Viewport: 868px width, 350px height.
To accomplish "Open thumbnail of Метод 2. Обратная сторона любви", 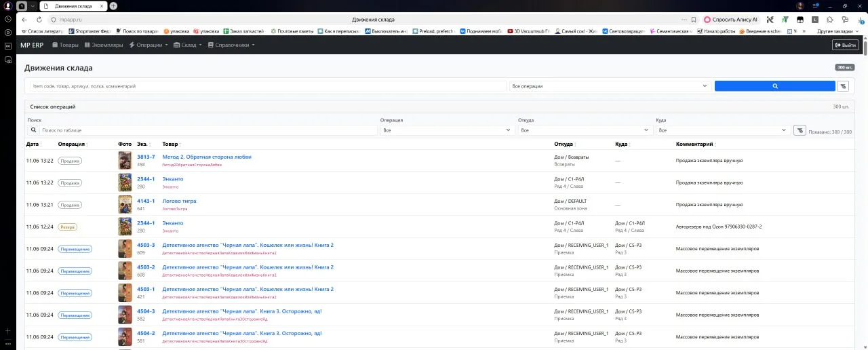I will pyautogui.click(x=125, y=160).
